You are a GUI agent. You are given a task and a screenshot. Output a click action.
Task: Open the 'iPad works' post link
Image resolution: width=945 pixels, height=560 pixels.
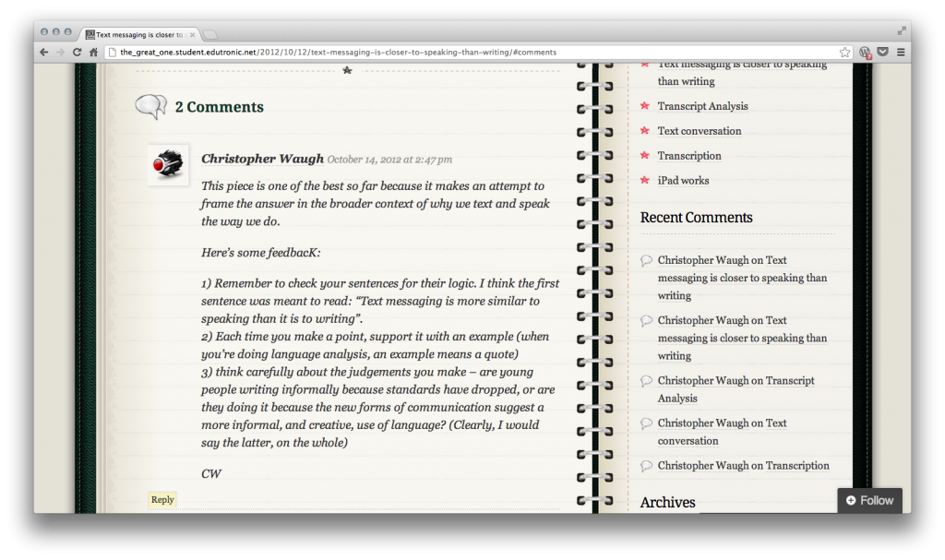[x=683, y=180]
